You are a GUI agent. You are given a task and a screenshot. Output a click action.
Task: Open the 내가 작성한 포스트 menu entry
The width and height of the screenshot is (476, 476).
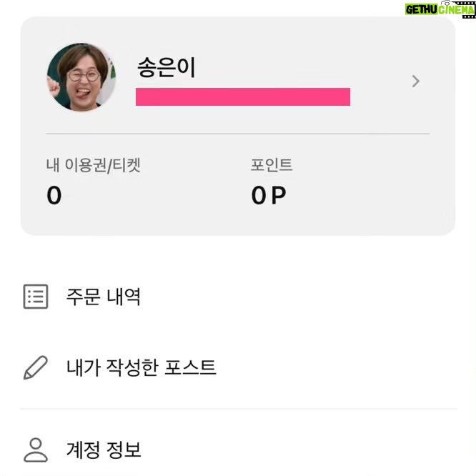coord(142,367)
